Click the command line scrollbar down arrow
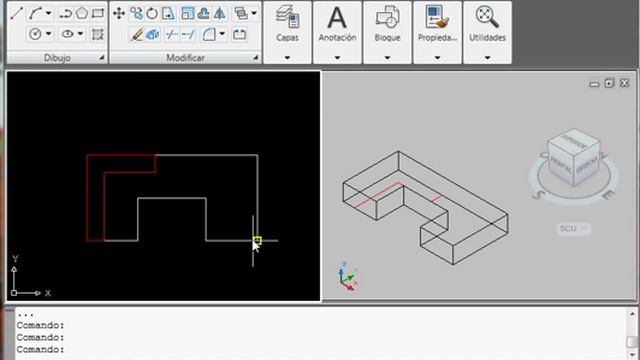This screenshot has height=360, width=640. pos(632,354)
